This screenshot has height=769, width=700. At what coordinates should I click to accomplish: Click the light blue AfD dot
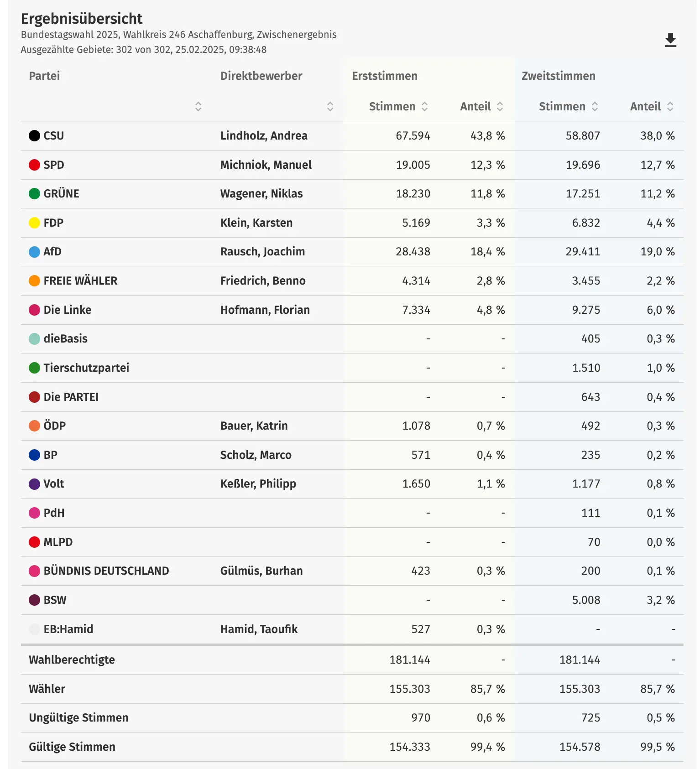[x=34, y=252]
